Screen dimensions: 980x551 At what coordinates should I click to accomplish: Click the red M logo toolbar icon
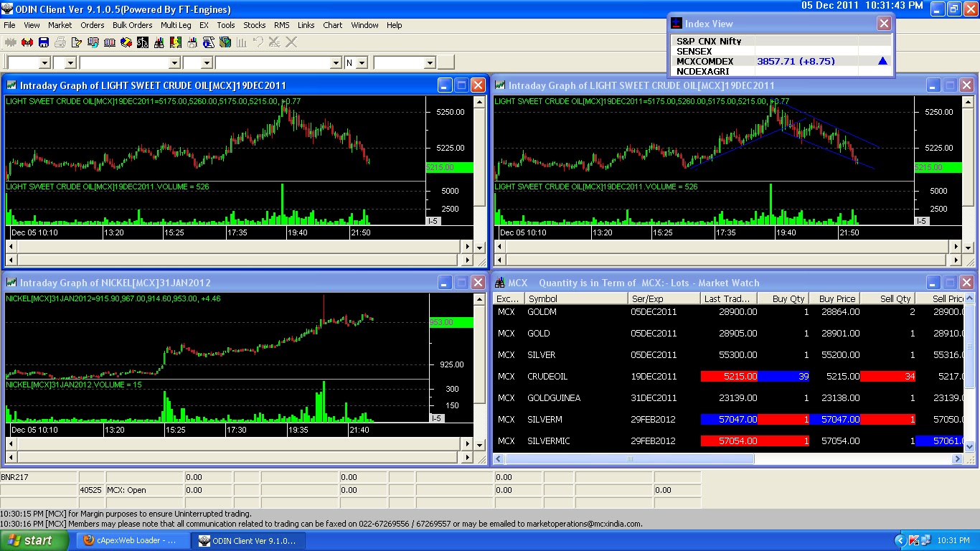tap(27, 42)
